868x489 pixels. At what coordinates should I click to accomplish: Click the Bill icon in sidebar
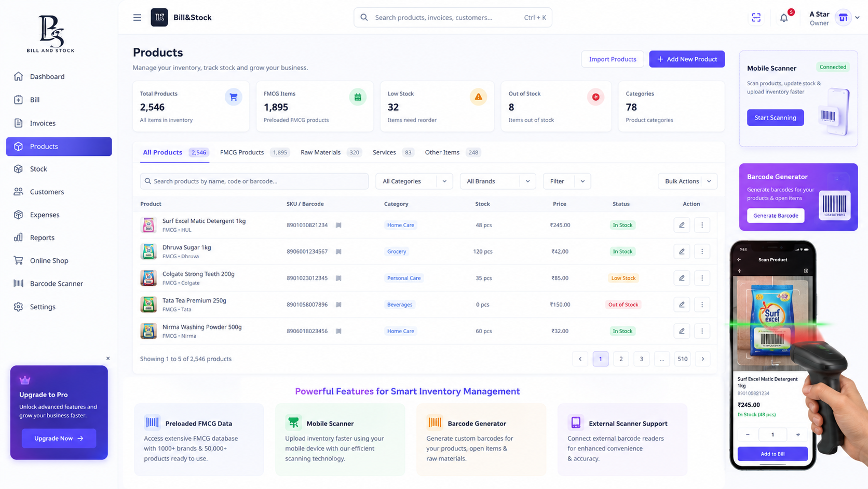[x=19, y=100]
